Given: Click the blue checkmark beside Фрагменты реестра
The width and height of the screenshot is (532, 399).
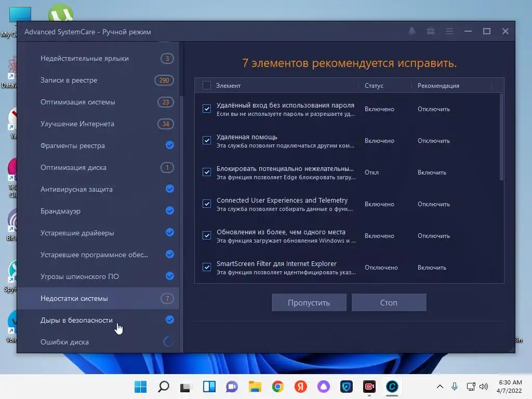Looking at the screenshot, I should [170, 145].
